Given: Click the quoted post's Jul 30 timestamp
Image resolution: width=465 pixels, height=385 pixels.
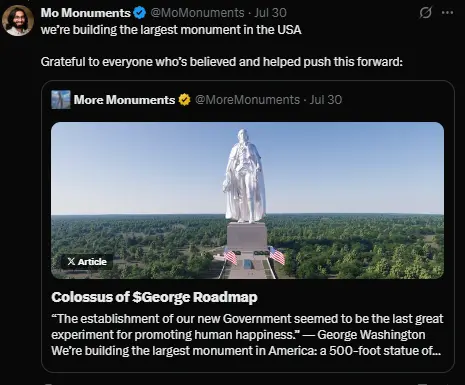Looking at the screenshot, I should 326,100.
